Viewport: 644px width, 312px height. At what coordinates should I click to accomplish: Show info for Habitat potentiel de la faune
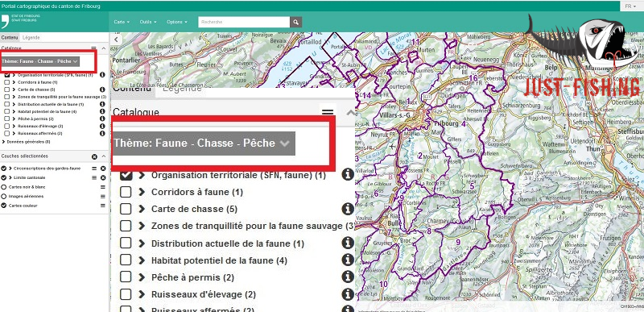(x=102, y=111)
